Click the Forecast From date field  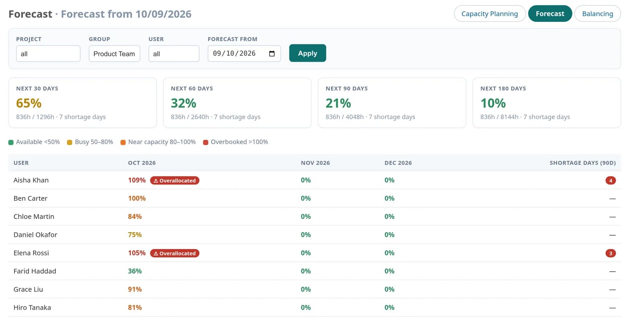(x=244, y=54)
